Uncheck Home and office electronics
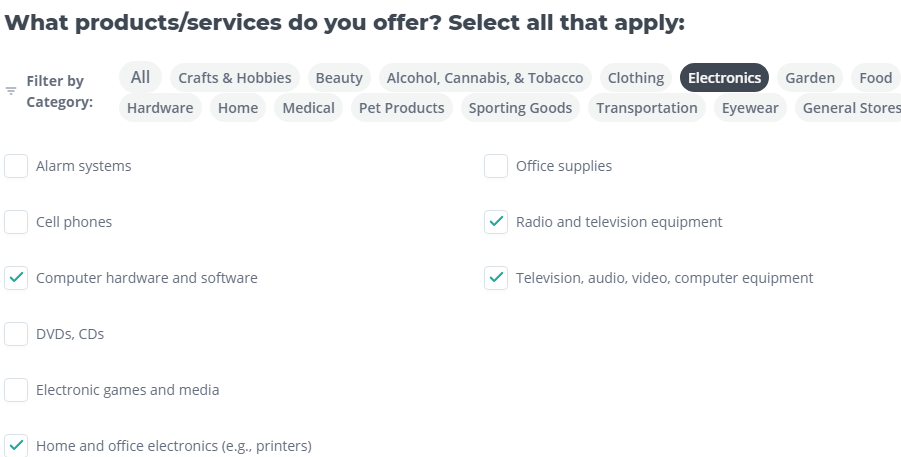Image resolution: width=901 pixels, height=457 pixels. point(16,445)
